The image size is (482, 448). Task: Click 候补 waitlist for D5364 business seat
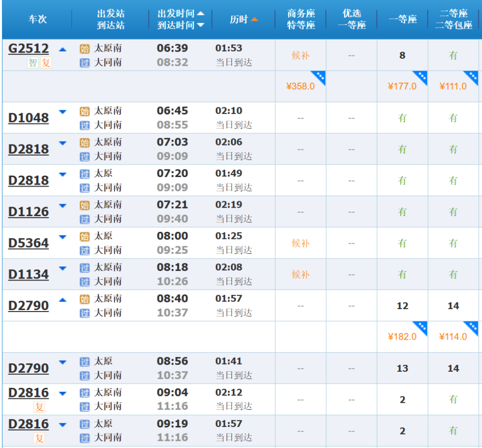coord(300,243)
